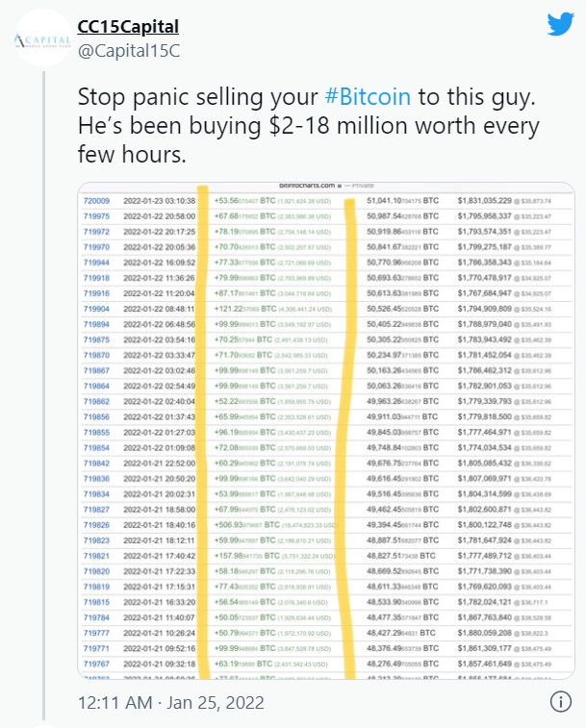Click the +121.22 BTC transaction row
The image size is (586, 728).
click(x=326, y=309)
